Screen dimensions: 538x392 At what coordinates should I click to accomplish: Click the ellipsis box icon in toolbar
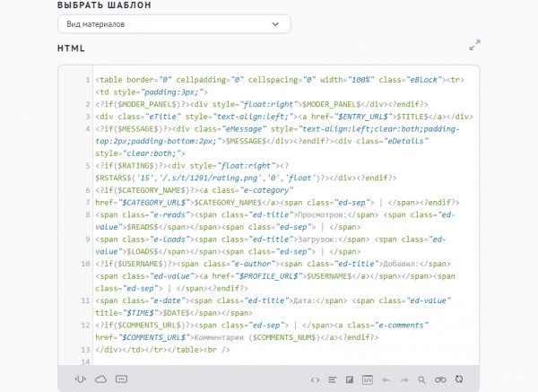[121, 379]
